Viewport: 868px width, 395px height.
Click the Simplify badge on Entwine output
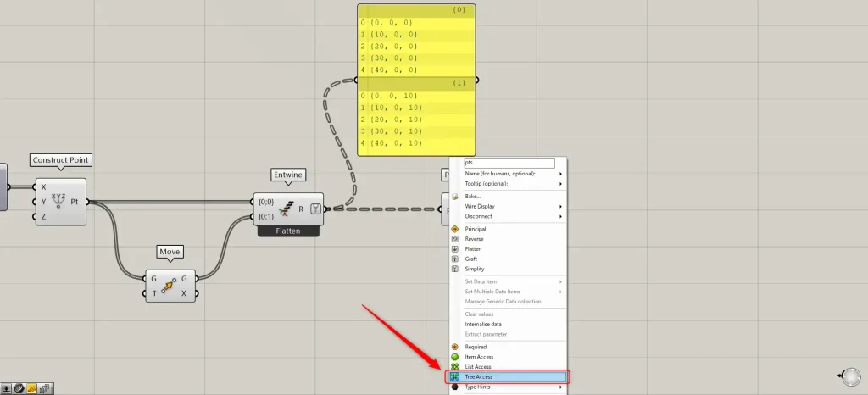point(315,209)
